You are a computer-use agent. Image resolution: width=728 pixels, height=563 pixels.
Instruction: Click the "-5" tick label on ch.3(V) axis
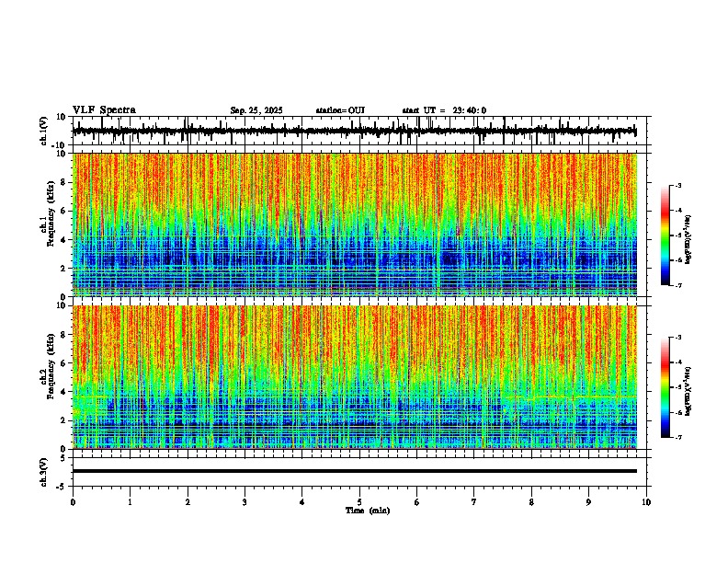[x=63, y=487]
